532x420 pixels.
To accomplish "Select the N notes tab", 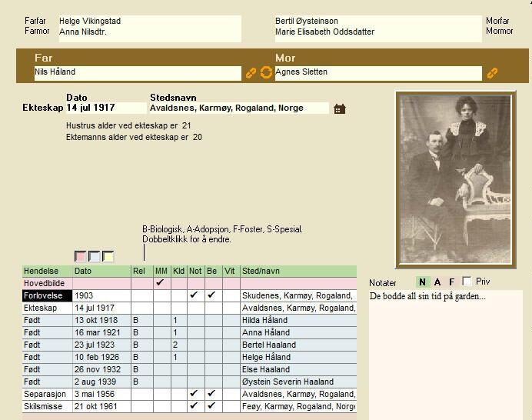I will click(422, 282).
